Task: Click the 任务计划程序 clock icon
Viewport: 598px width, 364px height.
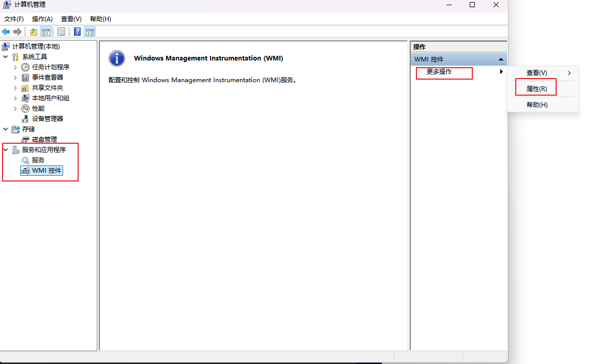Action: click(25, 67)
